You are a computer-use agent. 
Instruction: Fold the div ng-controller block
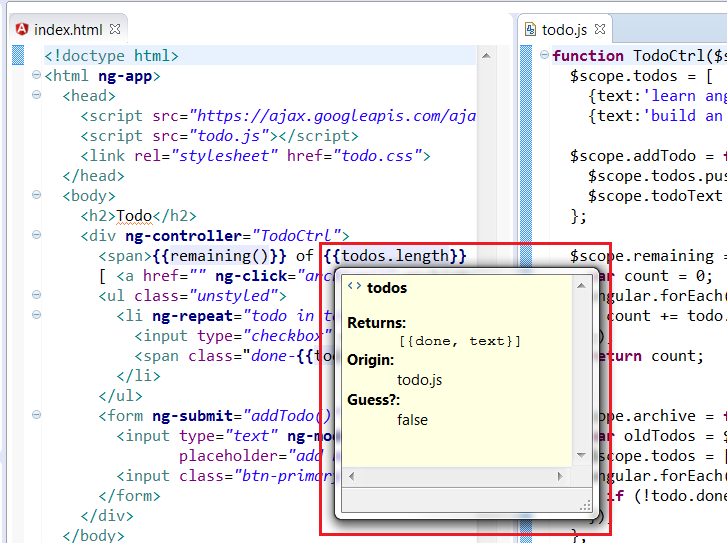pyautogui.click(x=36, y=236)
